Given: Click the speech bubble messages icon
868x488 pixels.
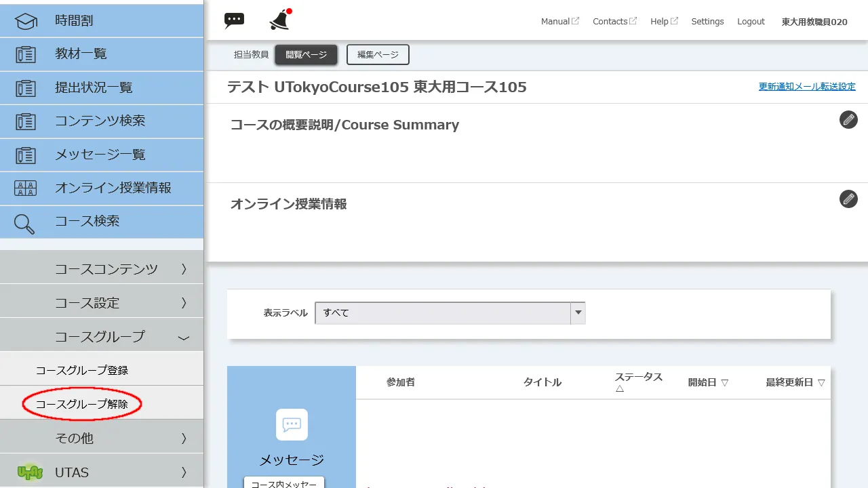Looking at the screenshot, I should tap(234, 20).
